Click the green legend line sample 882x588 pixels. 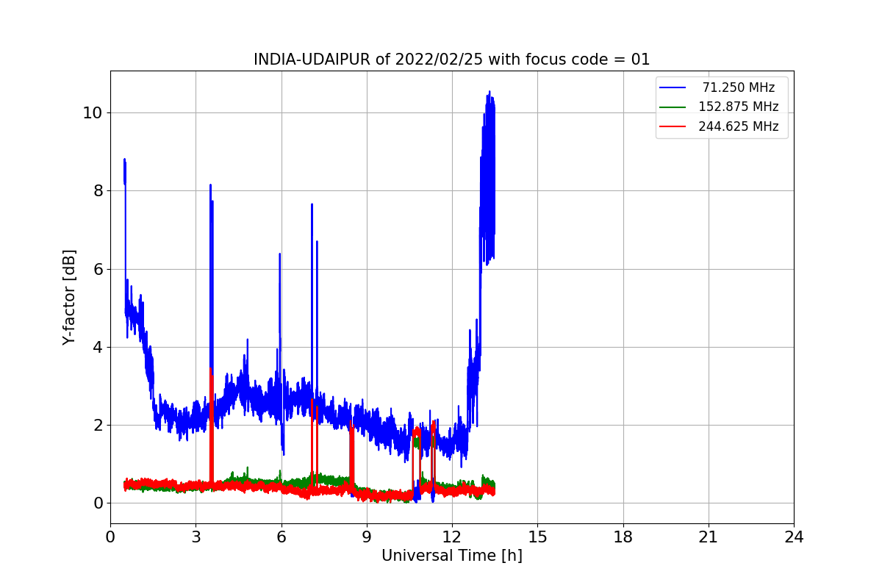[x=673, y=107]
